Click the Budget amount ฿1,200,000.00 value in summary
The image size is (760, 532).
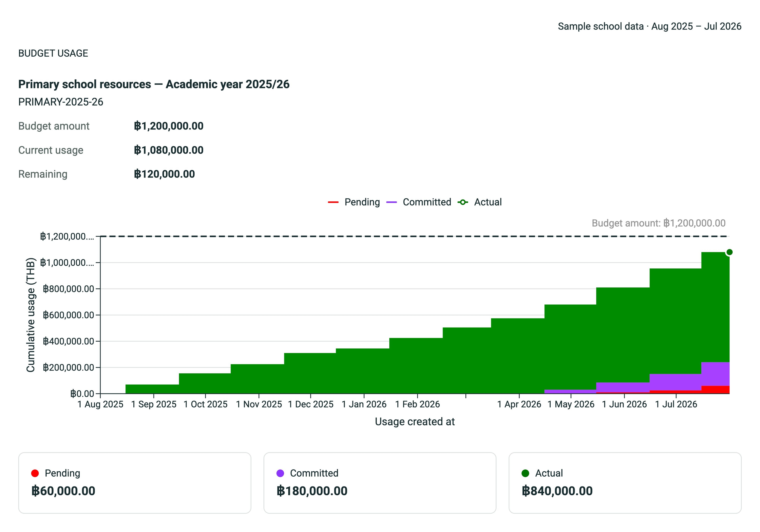click(168, 126)
